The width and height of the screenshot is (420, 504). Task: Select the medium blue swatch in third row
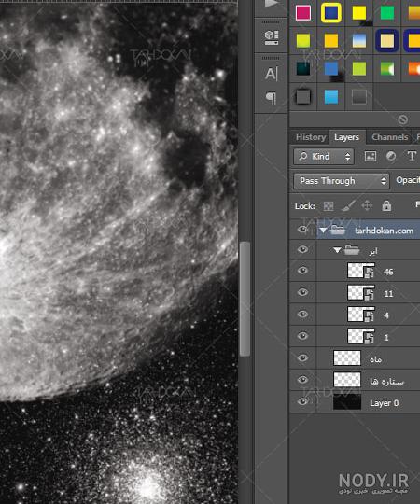coord(331,68)
